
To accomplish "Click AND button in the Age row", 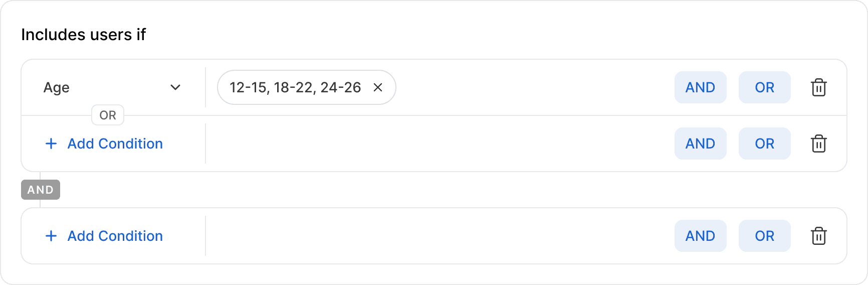I will coord(700,87).
